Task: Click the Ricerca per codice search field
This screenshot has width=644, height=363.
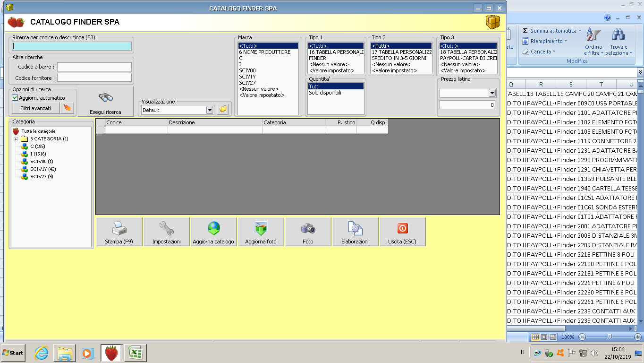Action: 72,46
